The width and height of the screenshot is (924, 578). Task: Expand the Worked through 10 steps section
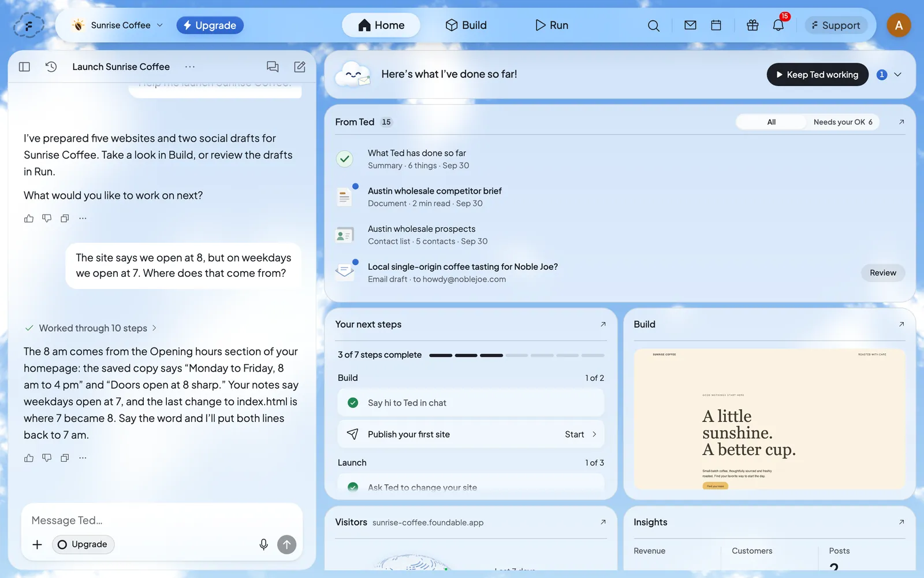(x=91, y=328)
